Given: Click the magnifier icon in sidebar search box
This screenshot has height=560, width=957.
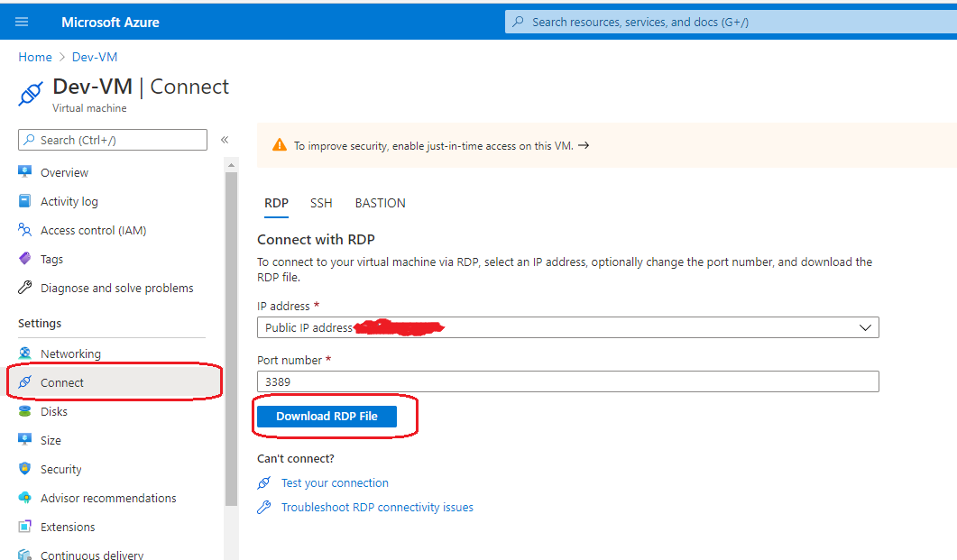Looking at the screenshot, I should [29, 140].
